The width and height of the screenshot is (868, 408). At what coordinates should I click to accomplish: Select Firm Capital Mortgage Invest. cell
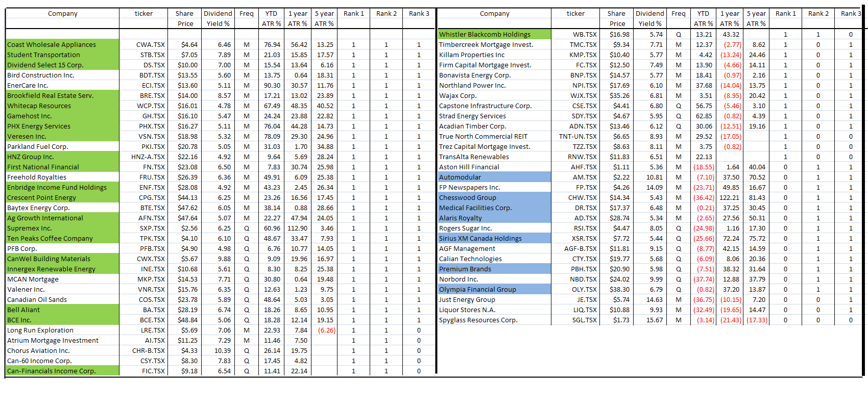tap(494, 65)
